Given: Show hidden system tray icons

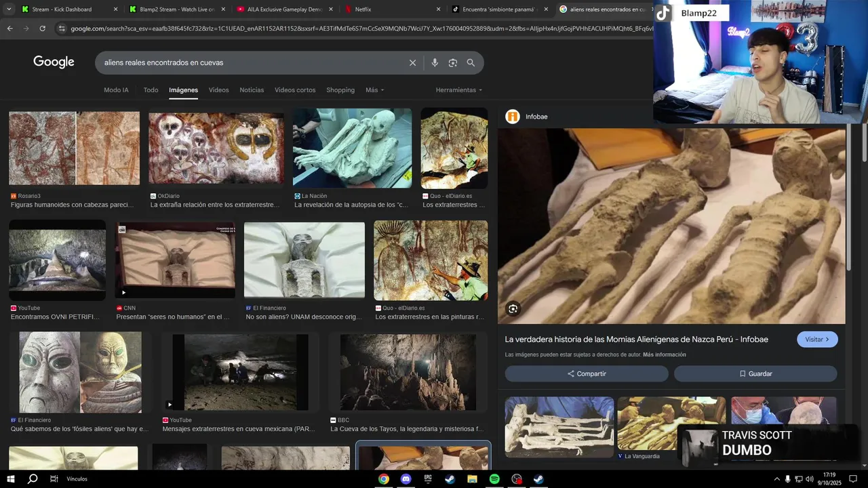Looking at the screenshot, I should [776, 479].
